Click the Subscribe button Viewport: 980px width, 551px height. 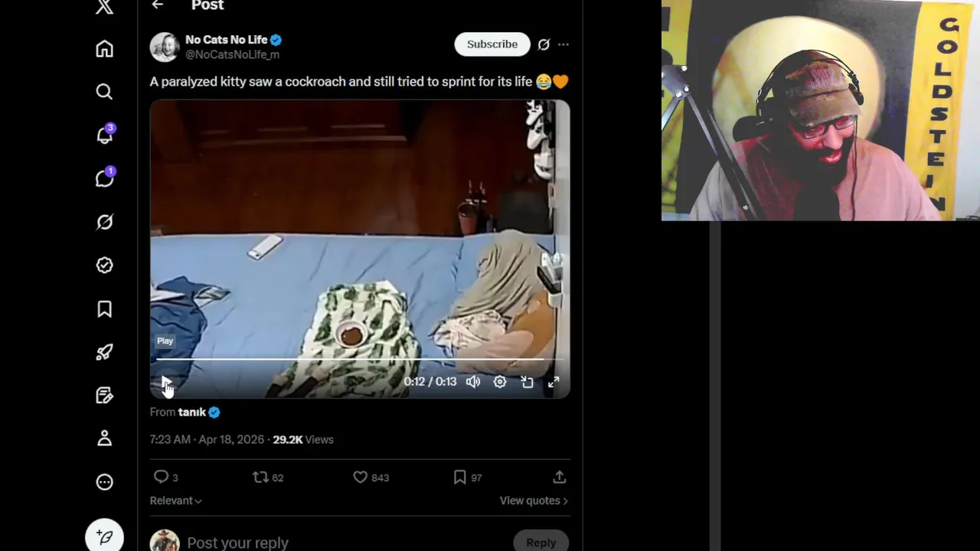[x=492, y=44]
